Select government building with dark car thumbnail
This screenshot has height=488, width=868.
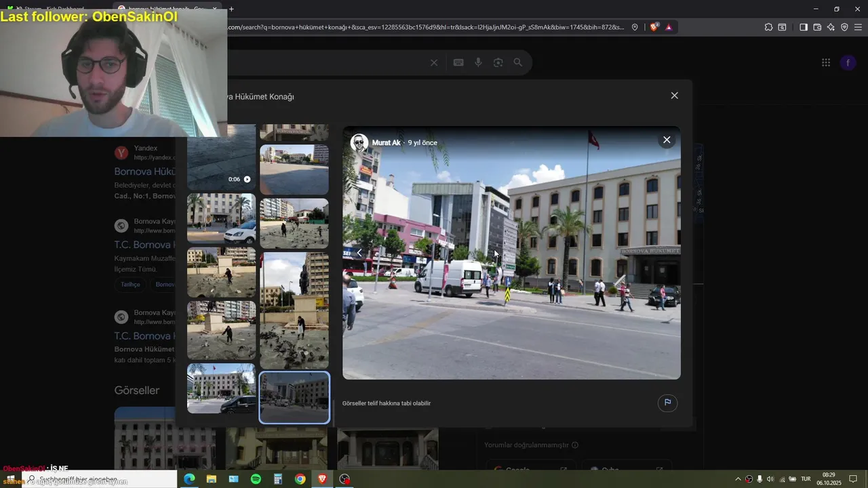point(221,388)
